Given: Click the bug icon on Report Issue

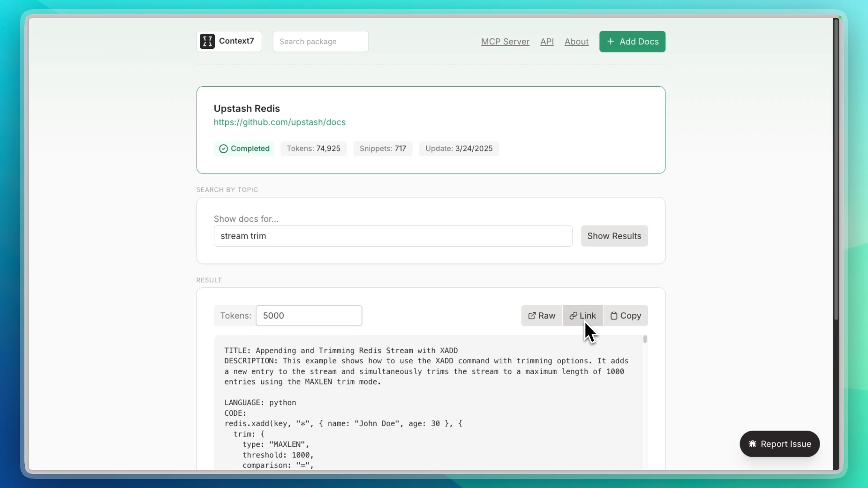Looking at the screenshot, I should click(x=752, y=444).
